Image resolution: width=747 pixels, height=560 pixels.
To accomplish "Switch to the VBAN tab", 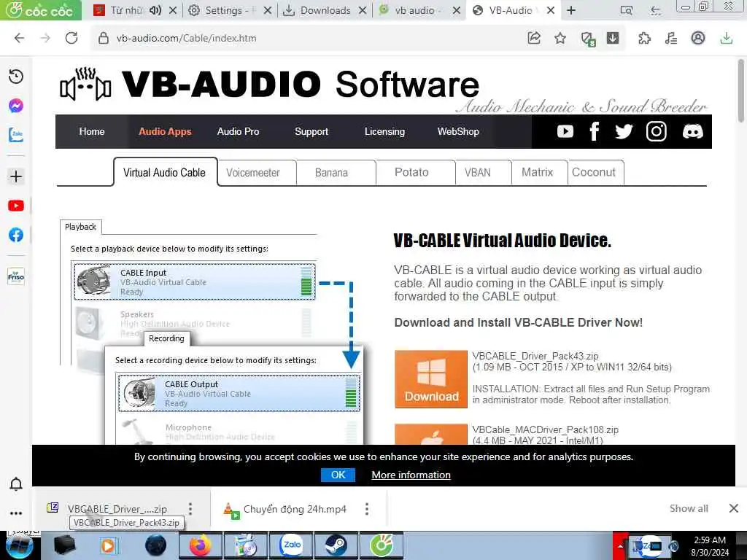I will 478,172.
